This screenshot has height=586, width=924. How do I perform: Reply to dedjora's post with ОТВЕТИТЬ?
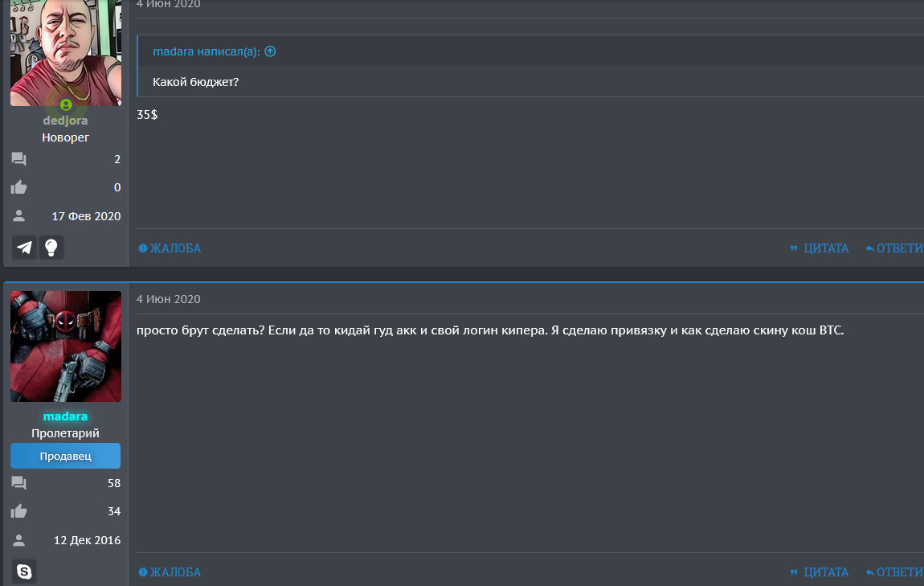(895, 248)
